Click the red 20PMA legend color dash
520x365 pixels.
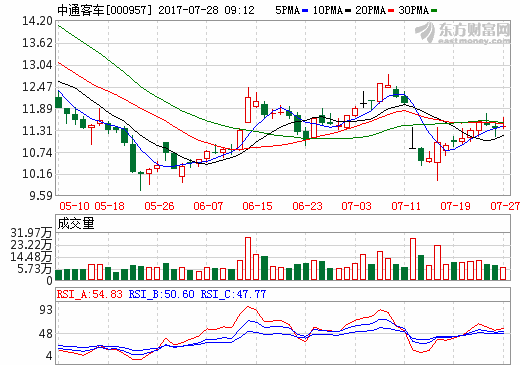tap(391, 11)
